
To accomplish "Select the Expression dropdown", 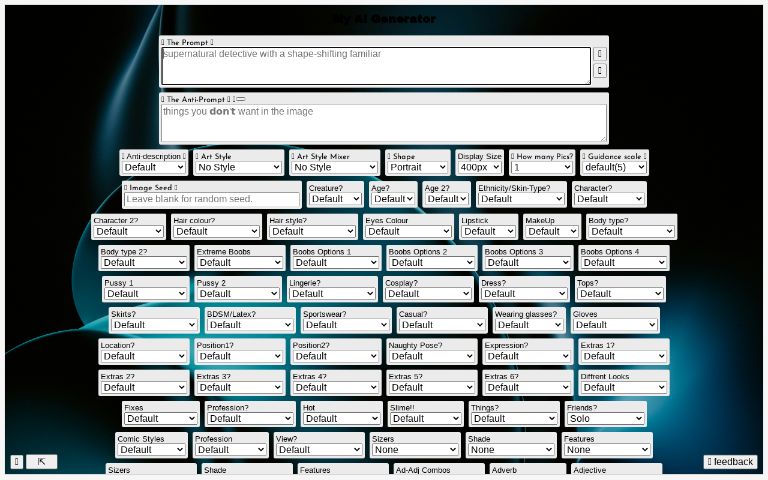I will coord(527,356).
